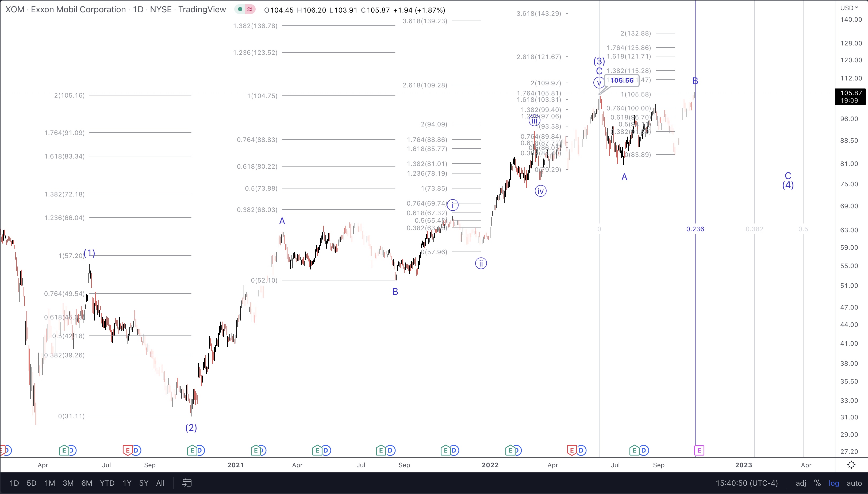
Task: Click the pink approximate-data status icon
Action: coord(250,9)
